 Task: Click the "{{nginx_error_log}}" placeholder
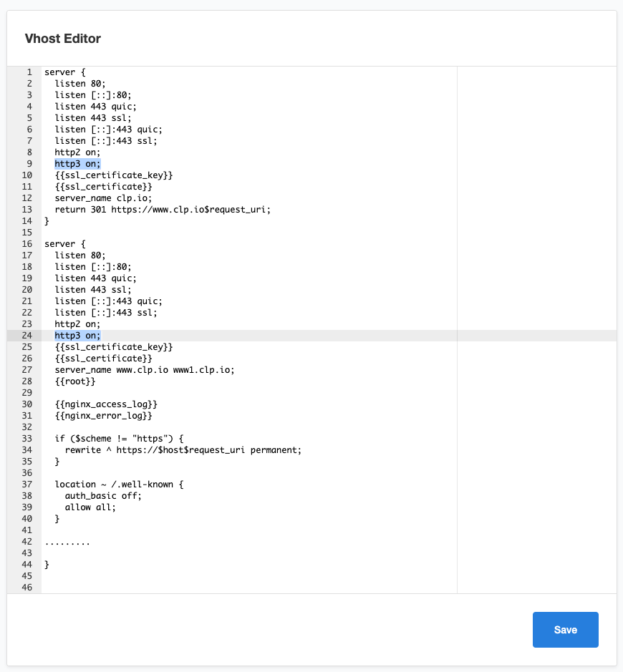tap(103, 416)
